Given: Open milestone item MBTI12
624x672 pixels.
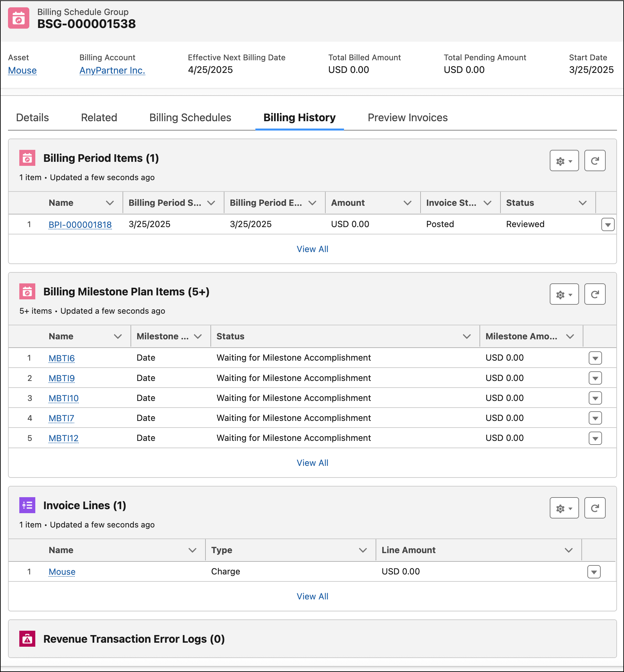Looking at the screenshot, I should tap(64, 438).
